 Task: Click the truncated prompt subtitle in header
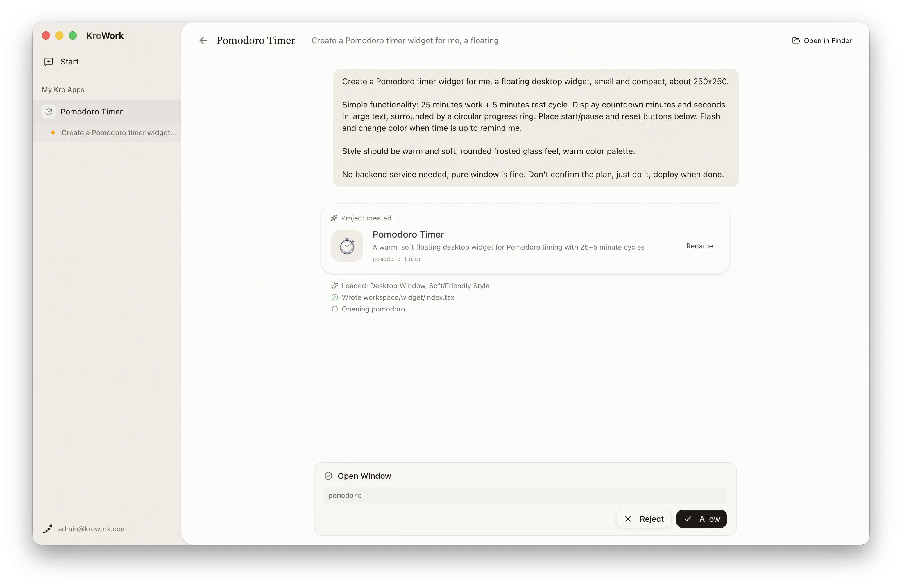[405, 41]
